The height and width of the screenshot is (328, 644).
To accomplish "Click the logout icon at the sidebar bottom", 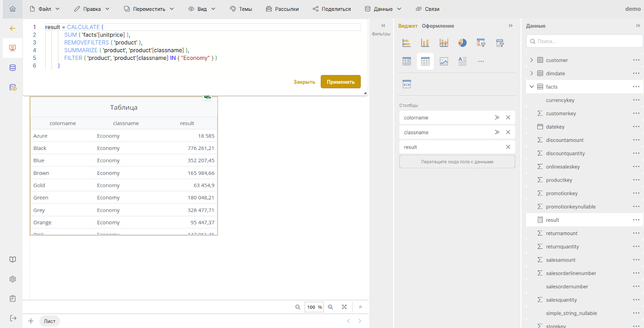I will (x=13, y=318).
